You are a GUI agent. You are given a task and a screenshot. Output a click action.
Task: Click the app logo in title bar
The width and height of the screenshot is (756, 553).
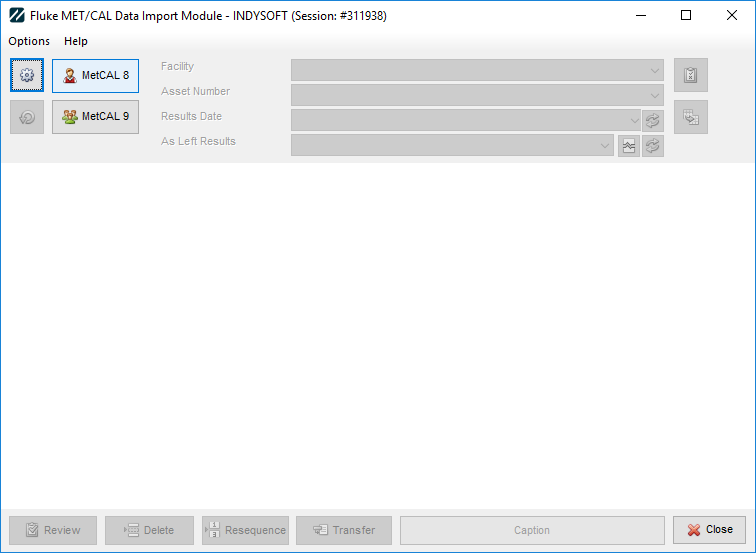point(16,16)
